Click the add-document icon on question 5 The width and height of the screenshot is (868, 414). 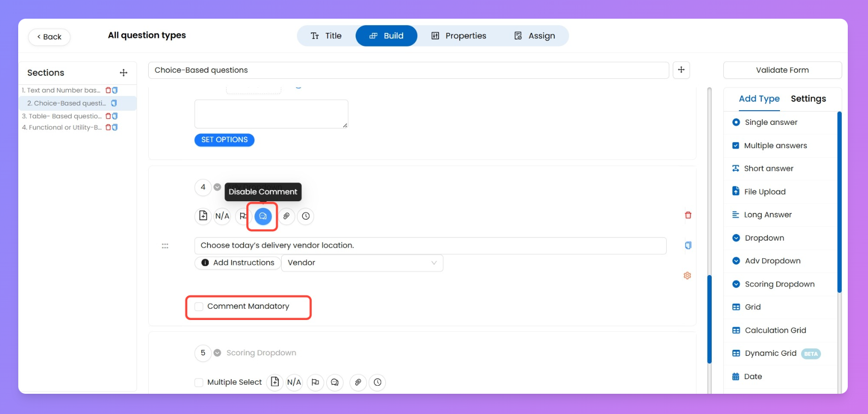275,382
